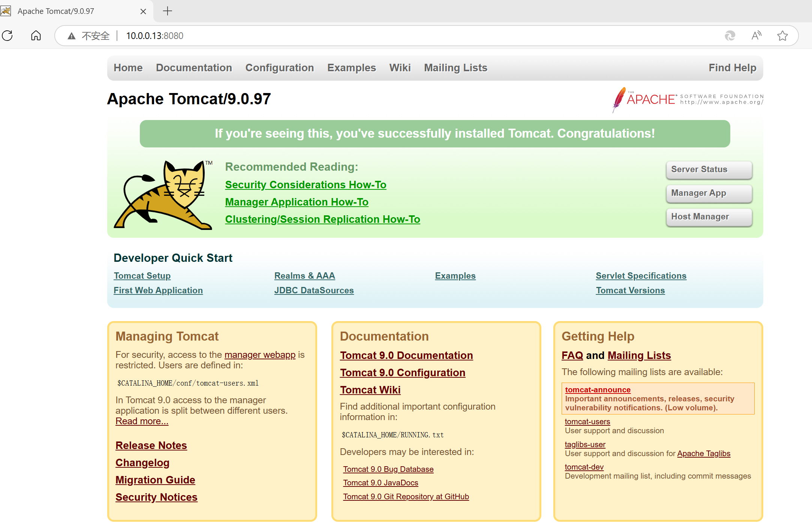812x527 pixels.
Task: Open Clustering/Session Replication How-To link
Action: 322,219
